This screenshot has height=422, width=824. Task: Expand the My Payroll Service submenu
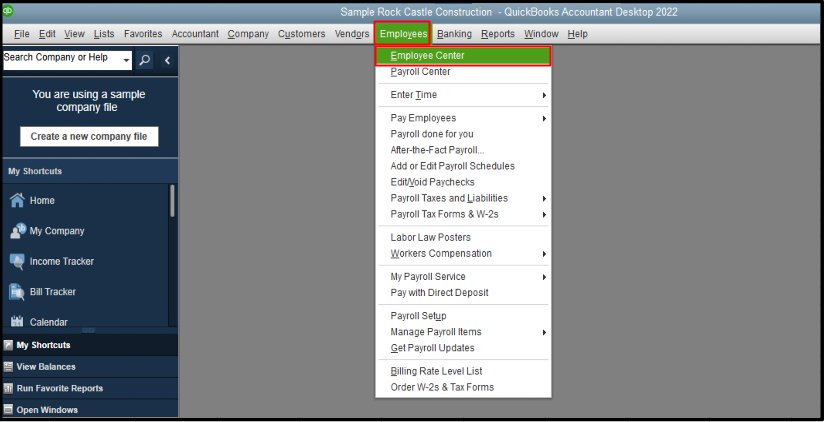[544, 277]
